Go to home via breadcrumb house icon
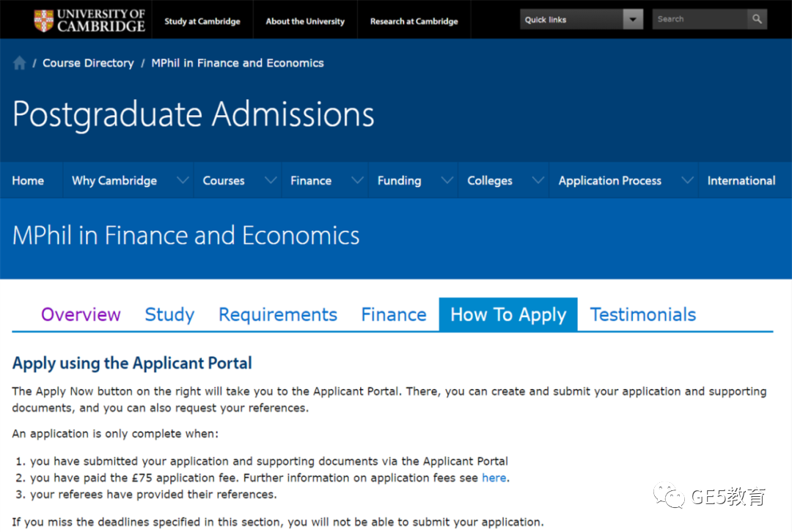This screenshot has width=792, height=532. [19, 63]
